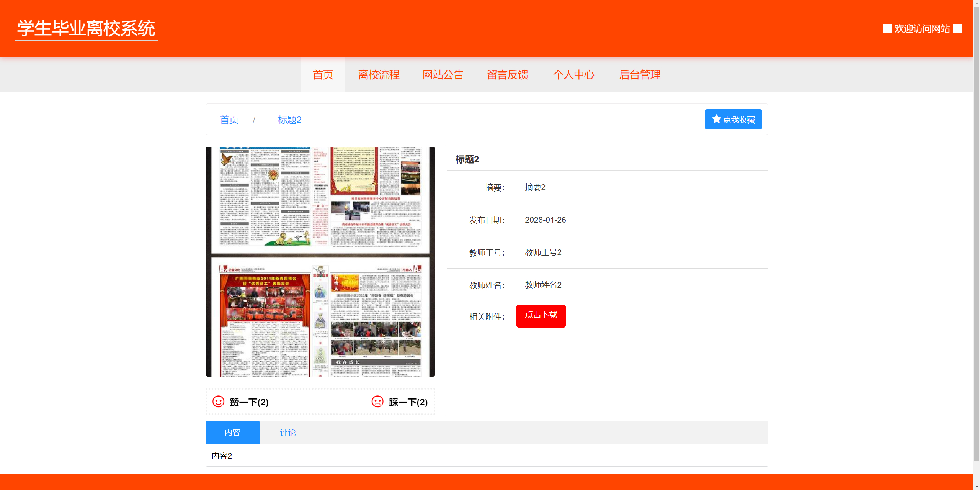Click the smiley face like icon
Viewport: 980px width, 490px height.
point(218,402)
